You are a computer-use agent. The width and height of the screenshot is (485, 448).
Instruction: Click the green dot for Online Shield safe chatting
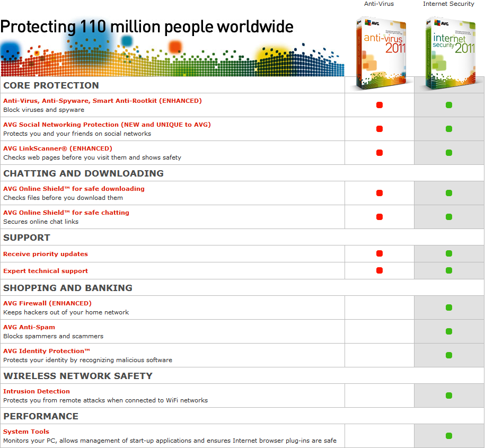(x=449, y=217)
